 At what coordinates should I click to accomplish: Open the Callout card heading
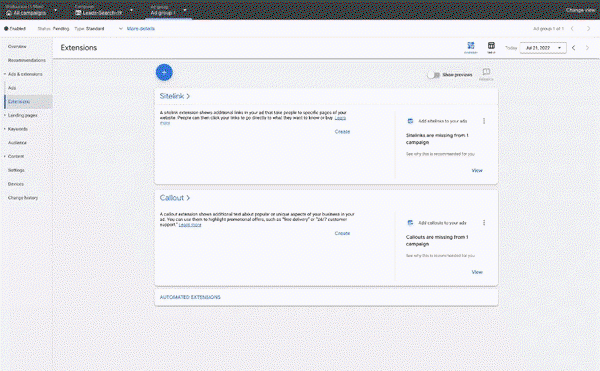pyautogui.click(x=175, y=198)
